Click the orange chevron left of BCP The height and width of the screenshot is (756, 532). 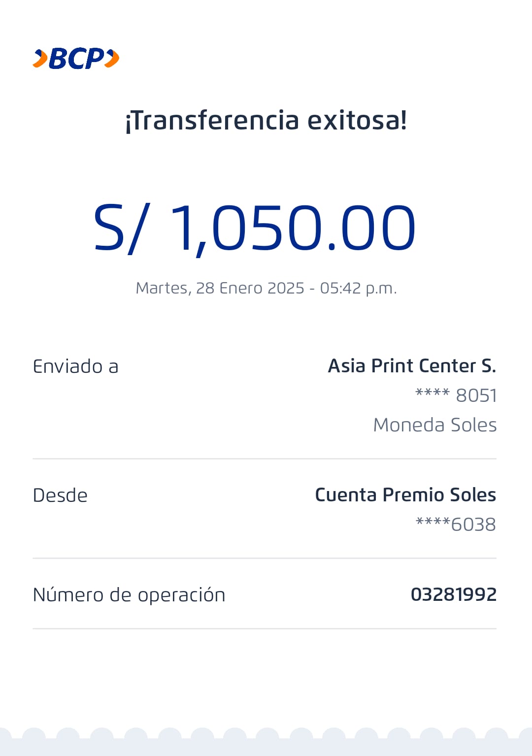pos(40,59)
